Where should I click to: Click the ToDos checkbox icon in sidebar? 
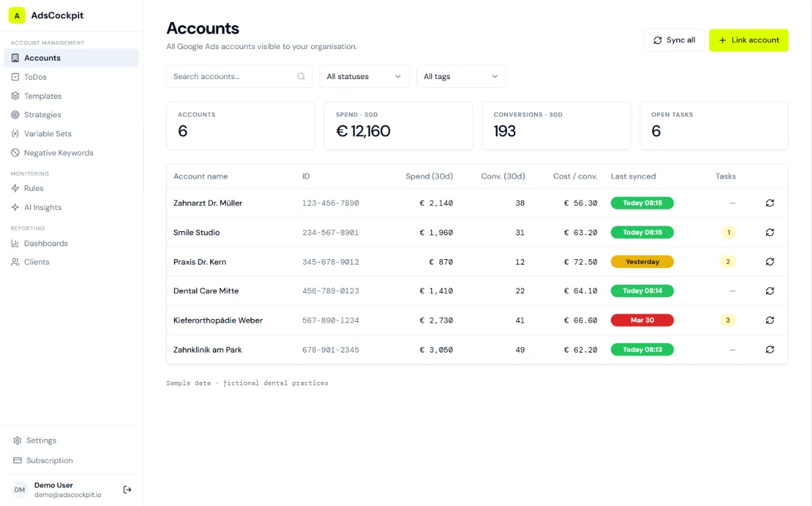15,77
